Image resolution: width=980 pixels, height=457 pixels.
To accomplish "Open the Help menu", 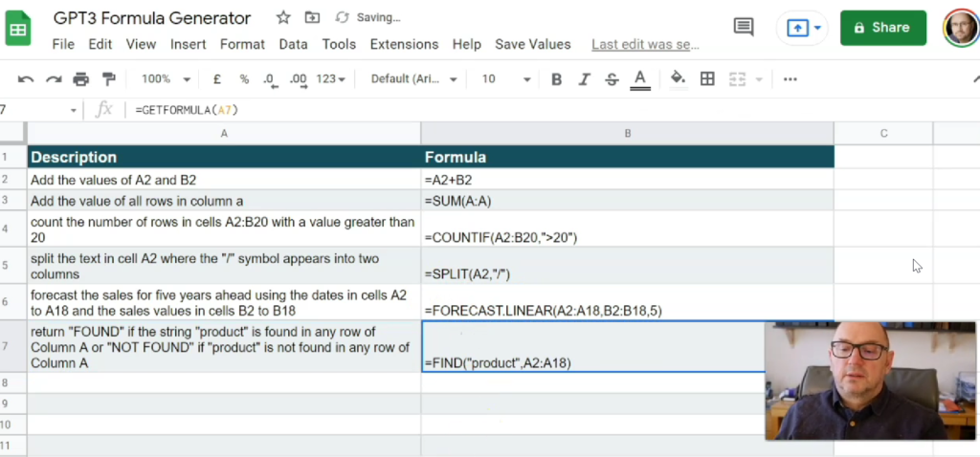I will pyautogui.click(x=467, y=44).
